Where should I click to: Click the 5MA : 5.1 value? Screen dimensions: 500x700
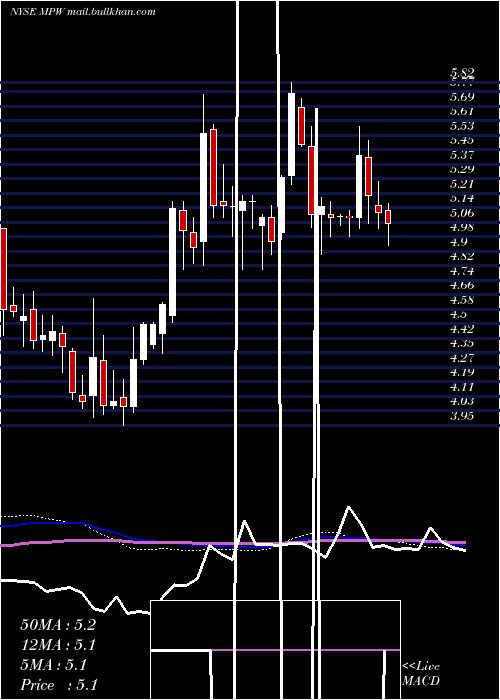(54, 665)
